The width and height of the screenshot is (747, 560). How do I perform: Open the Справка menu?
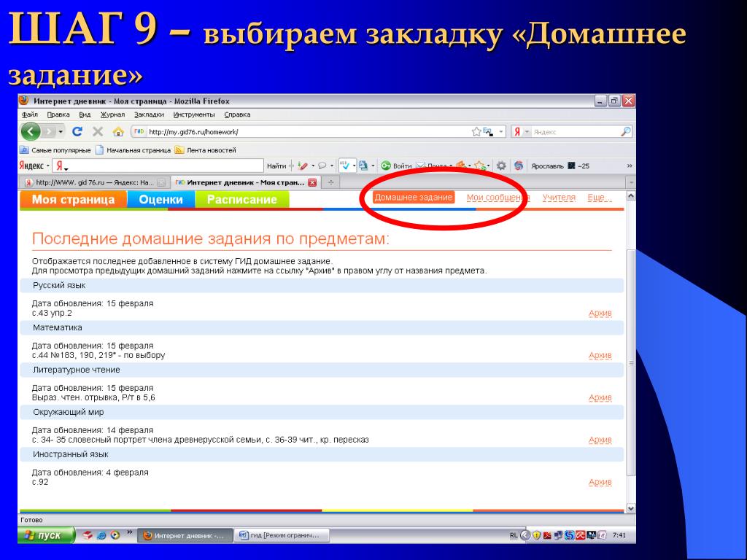pos(237,114)
